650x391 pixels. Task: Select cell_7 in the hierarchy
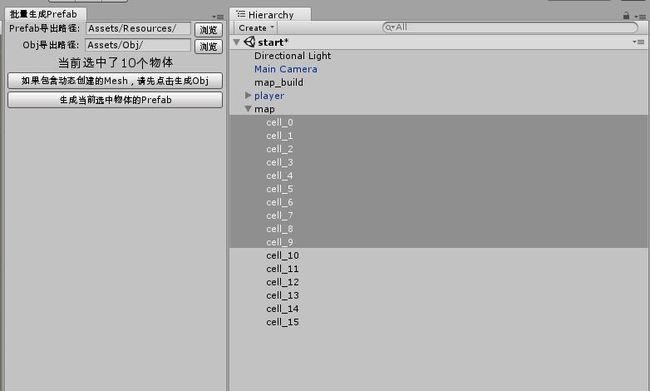click(439, 215)
